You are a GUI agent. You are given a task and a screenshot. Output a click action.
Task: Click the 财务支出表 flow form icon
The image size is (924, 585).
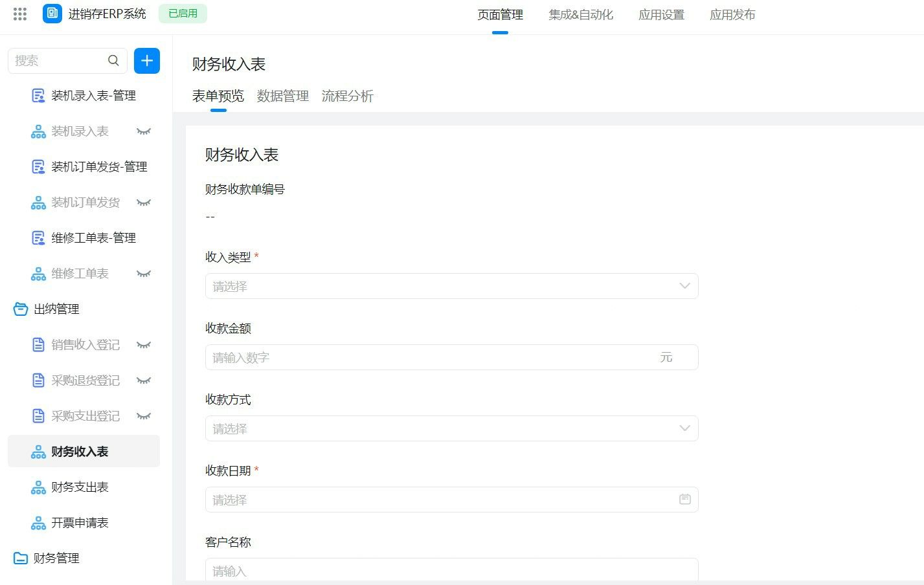pyautogui.click(x=38, y=487)
